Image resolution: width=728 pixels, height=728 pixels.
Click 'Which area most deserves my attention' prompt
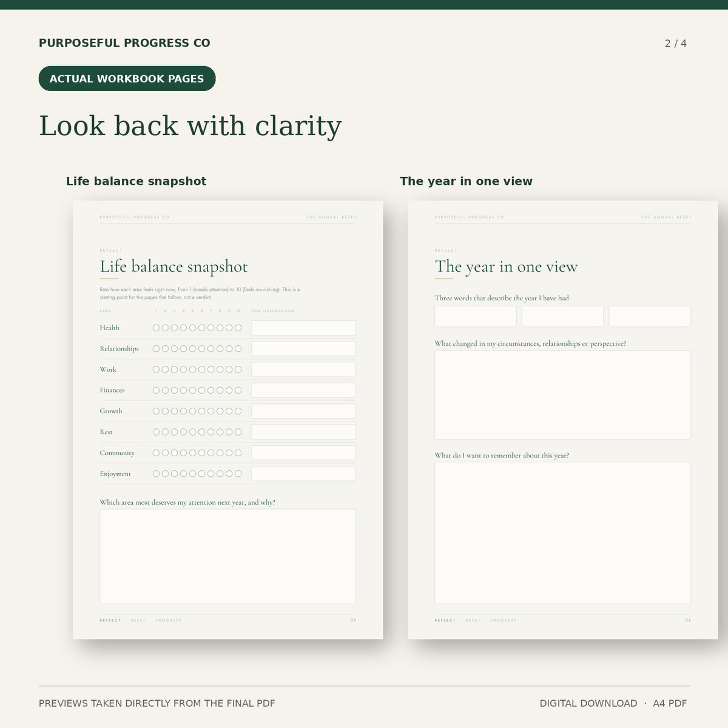tap(187, 502)
